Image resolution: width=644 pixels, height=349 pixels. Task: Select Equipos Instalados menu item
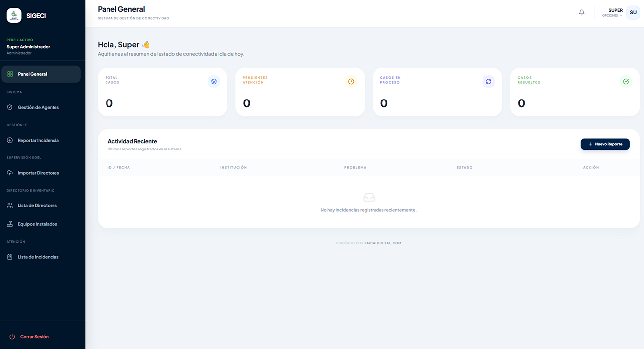(x=38, y=224)
